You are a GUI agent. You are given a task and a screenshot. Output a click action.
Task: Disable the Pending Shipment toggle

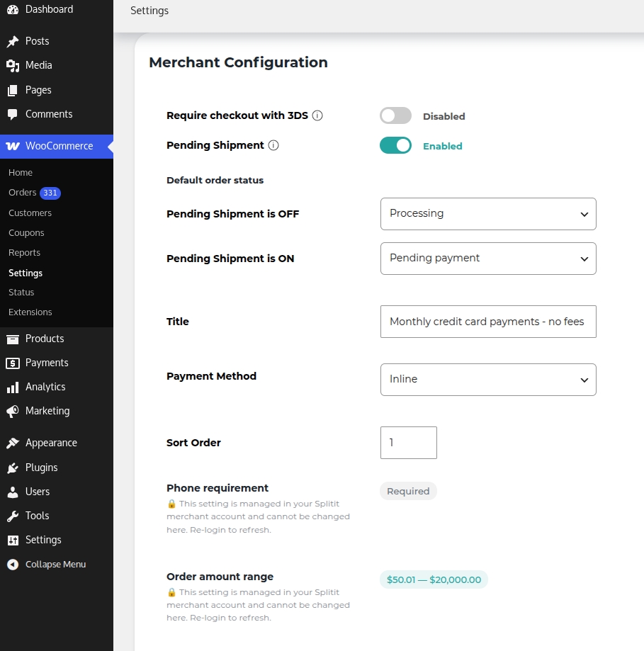click(395, 145)
